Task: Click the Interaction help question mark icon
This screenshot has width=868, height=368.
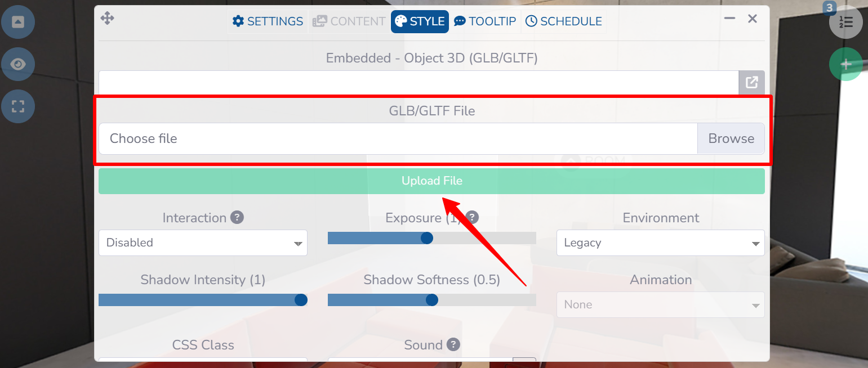Action: pyautogui.click(x=237, y=217)
